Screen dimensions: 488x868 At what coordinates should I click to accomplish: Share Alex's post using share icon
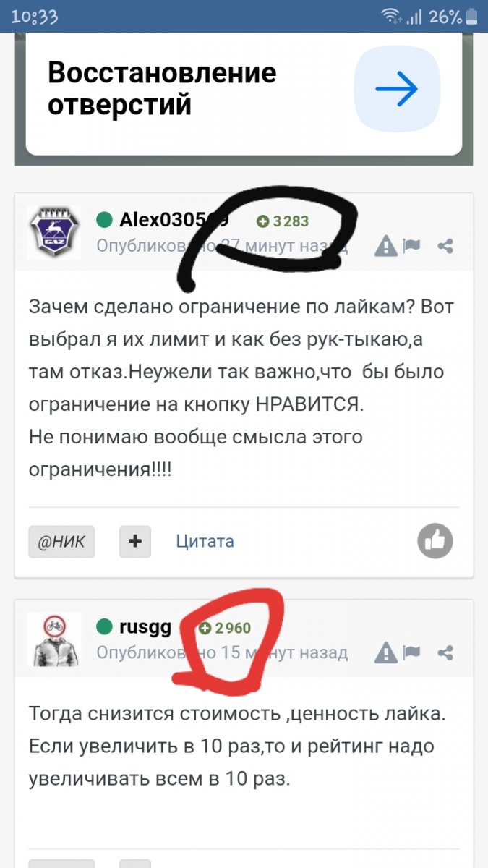[445, 247]
